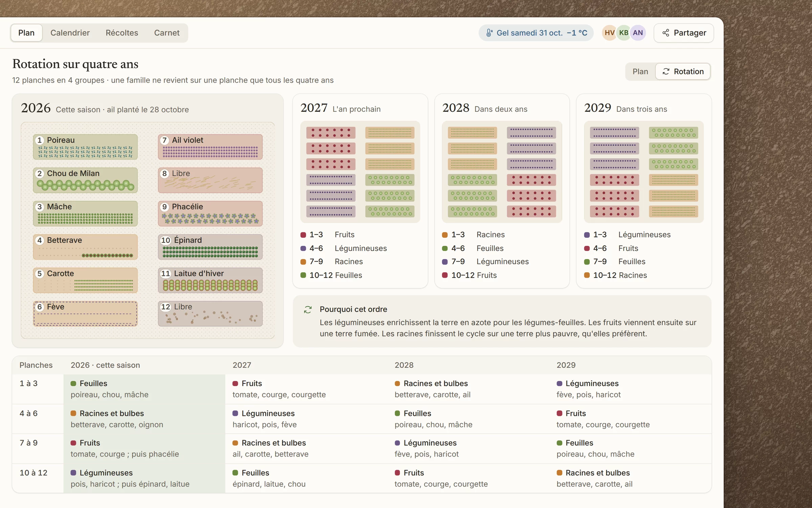Click the 2028 Dans deux ans heading

[x=485, y=108]
